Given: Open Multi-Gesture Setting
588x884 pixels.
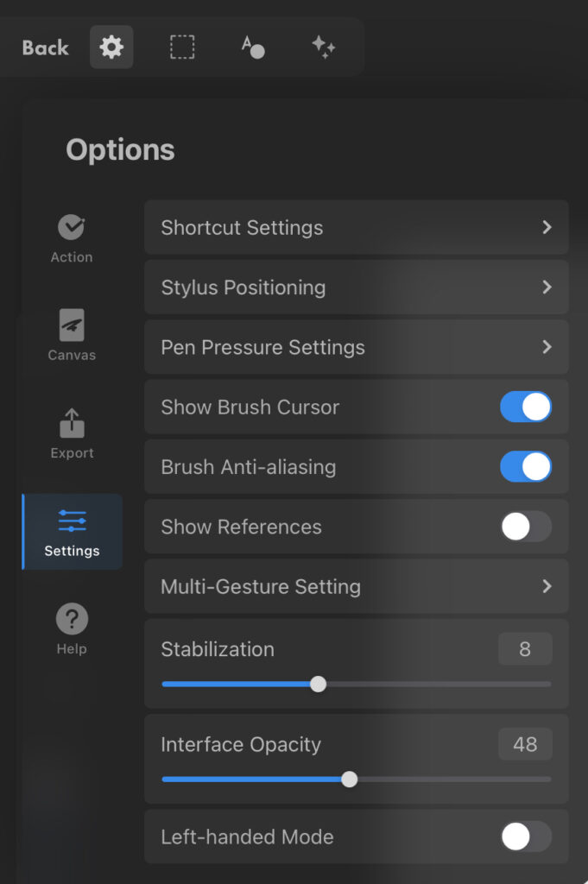Looking at the screenshot, I should pyautogui.click(x=356, y=586).
